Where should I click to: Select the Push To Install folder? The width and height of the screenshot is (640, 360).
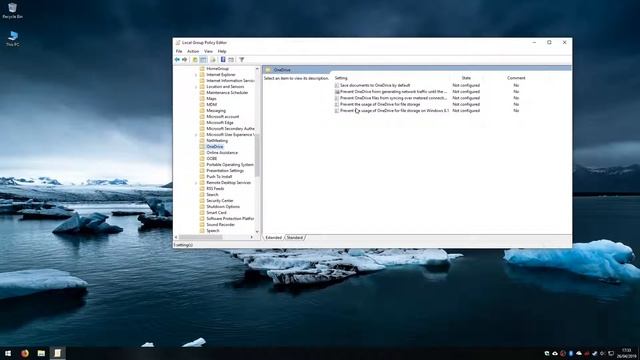[216, 177]
